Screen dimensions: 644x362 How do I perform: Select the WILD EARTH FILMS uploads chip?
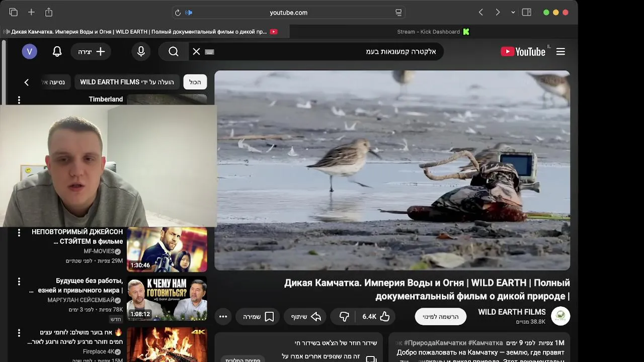coord(127,82)
